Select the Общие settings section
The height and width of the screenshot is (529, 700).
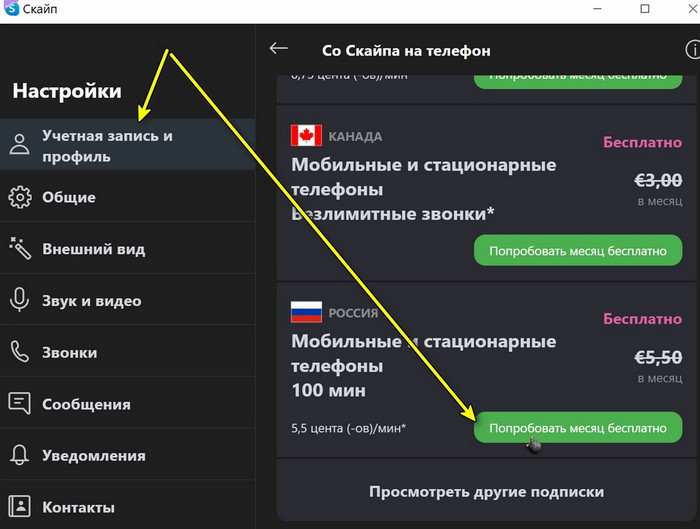pos(128,197)
